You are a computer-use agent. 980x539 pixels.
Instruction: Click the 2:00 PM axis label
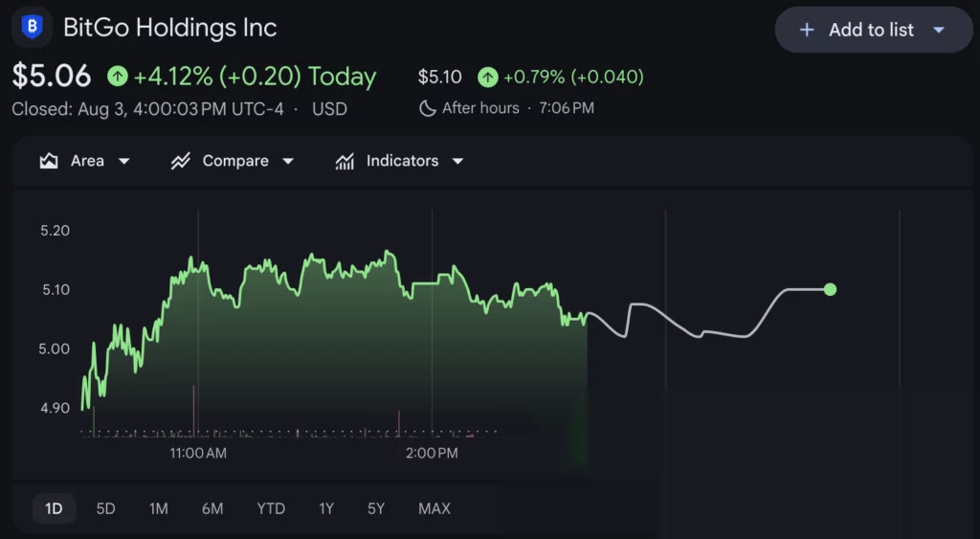pos(432,453)
